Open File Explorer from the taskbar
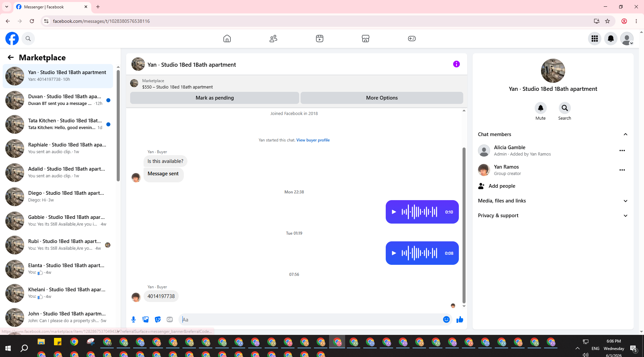The height and width of the screenshot is (357, 644). [41, 342]
